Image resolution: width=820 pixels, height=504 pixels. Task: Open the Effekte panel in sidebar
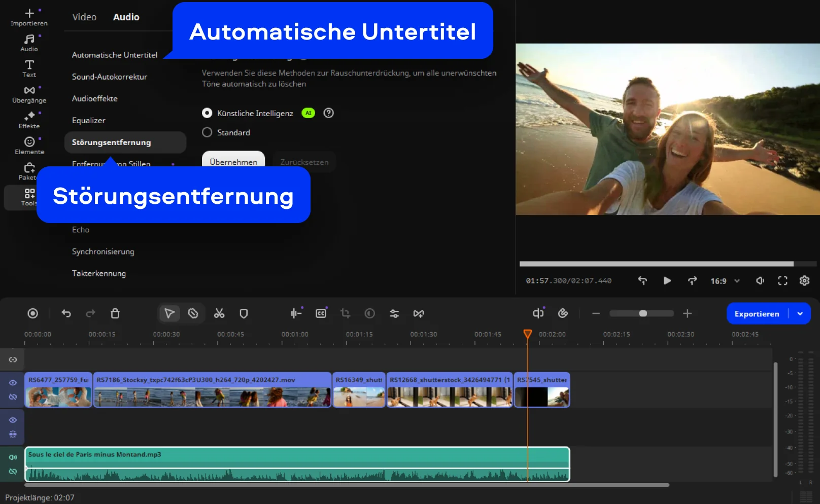click(x=29, y=120)
